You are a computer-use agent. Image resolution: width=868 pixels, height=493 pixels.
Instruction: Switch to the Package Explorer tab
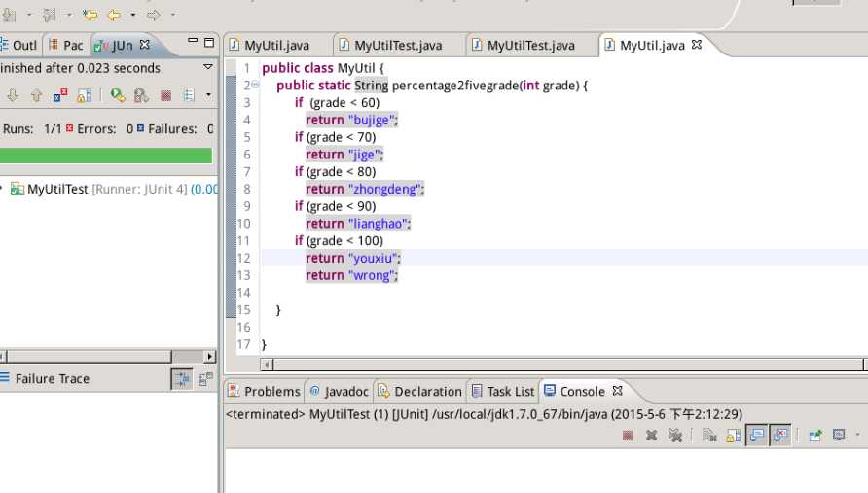[65, 45]
